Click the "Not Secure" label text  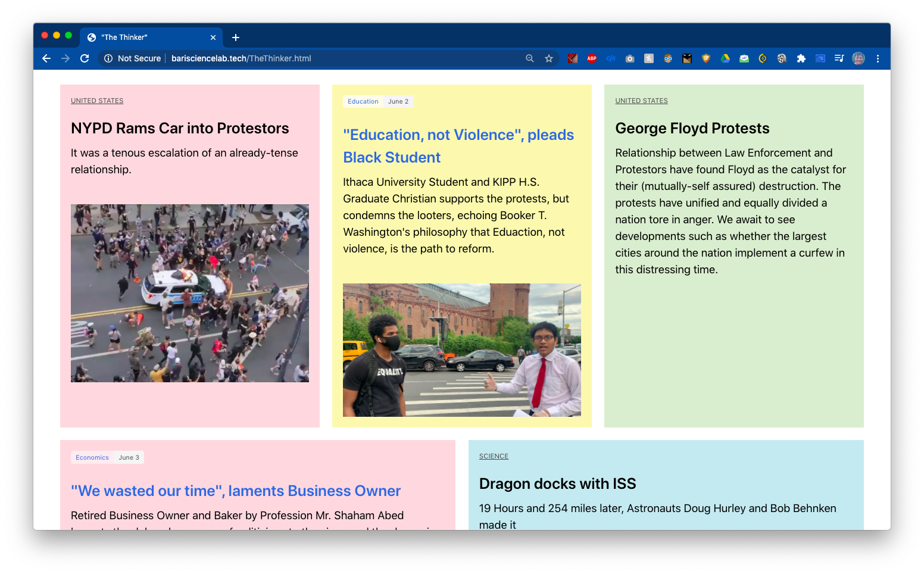click(x=139, y=58)
